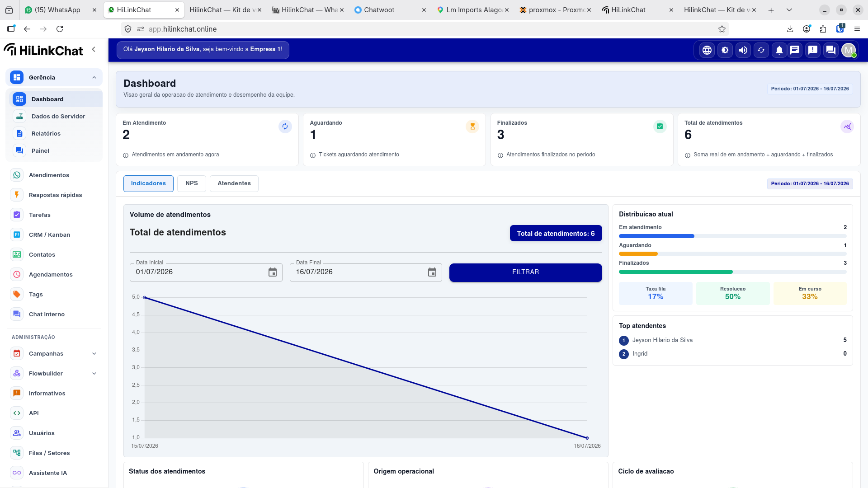Click the Em curso 33% tile
Image resolution: width=868 pixels, height=488 pixels.
[810, 293]
